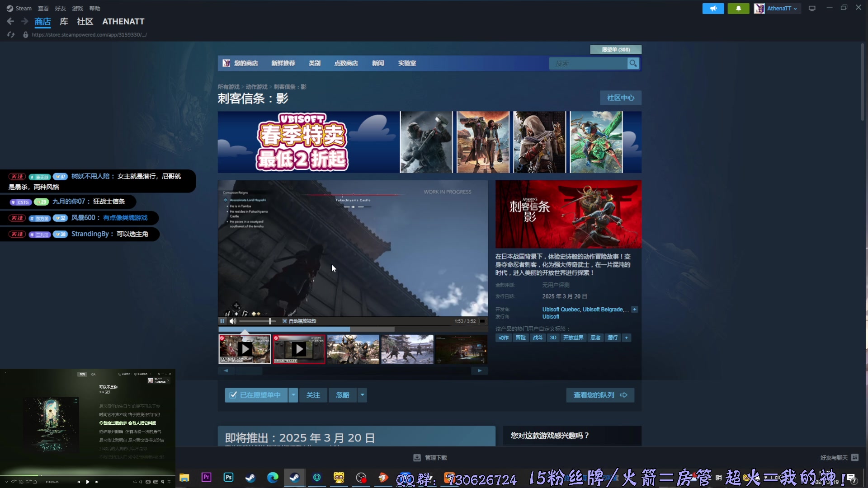The width and height of the screenshot is (868, 488).
Task: Add a tag with the plus button
Action: 626,338
